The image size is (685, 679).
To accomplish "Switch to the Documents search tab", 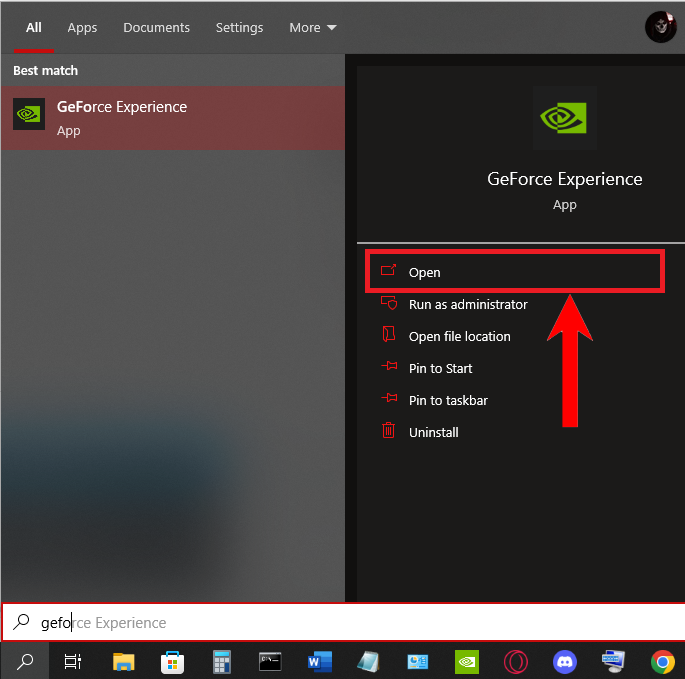I will tap(156, 28).
